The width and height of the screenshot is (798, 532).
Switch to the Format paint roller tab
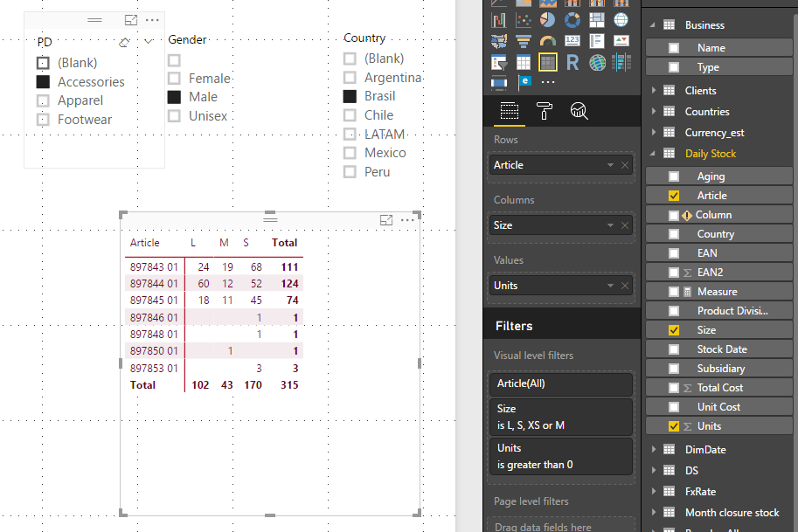point(544,111)
